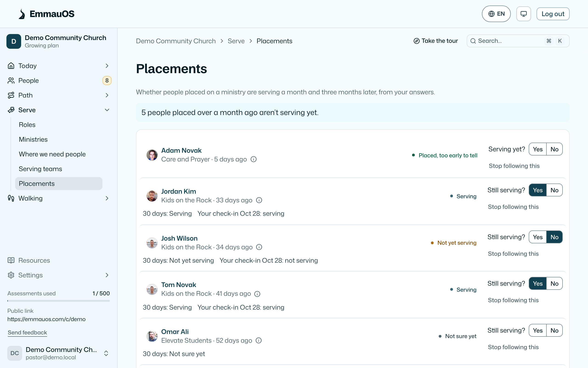Click info icon beside Jordan Kim's 33 days ago
The height and width of the screenshot is (368, 588).
pos(259,200)
